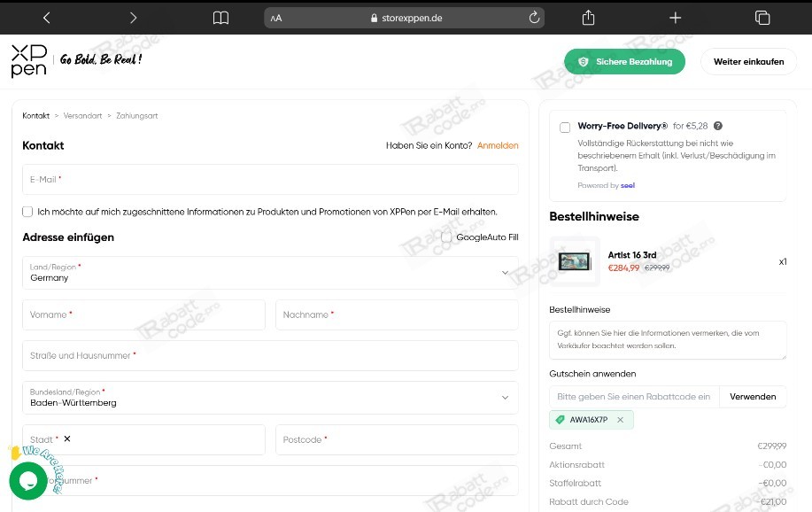Open the green live chat bubble
Screen dimensions: 812x512
[28, 481]
